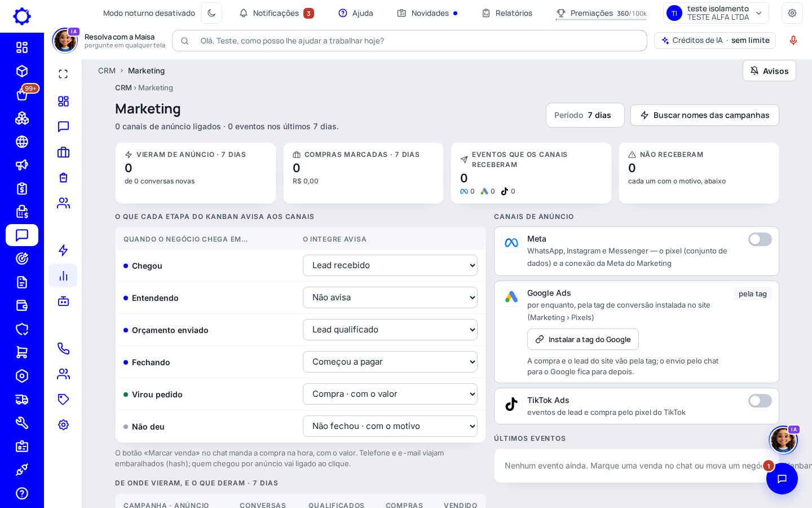The width and height of the screenshot is (812, 508).
Task: Open the lightning bolt CRM submenu icon
Action: tap(63, 250)
